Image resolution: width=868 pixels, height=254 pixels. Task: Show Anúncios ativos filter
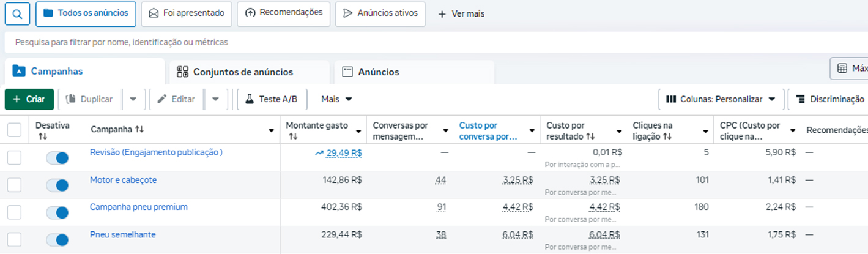point(380,13)
